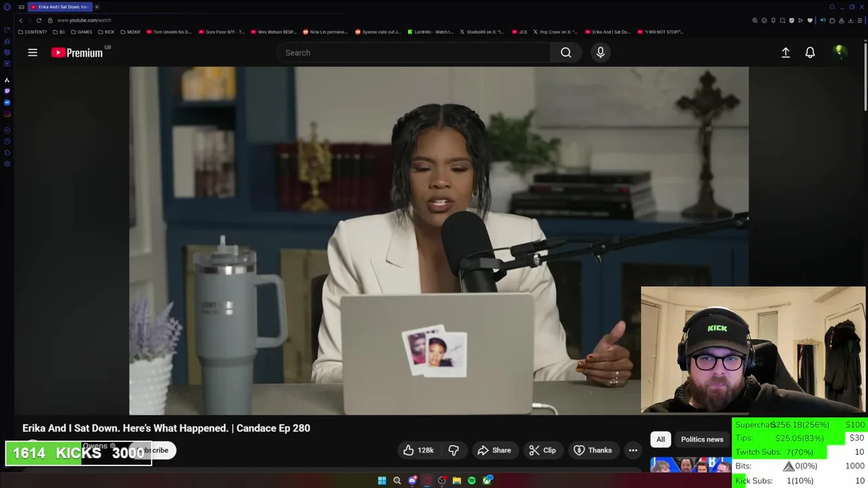Open the Tom Unveils his D... bookmark

tap(170, 32)
